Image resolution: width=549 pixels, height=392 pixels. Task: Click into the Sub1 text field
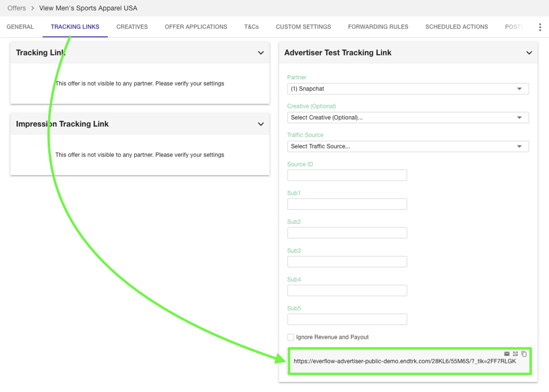point(346,204)
